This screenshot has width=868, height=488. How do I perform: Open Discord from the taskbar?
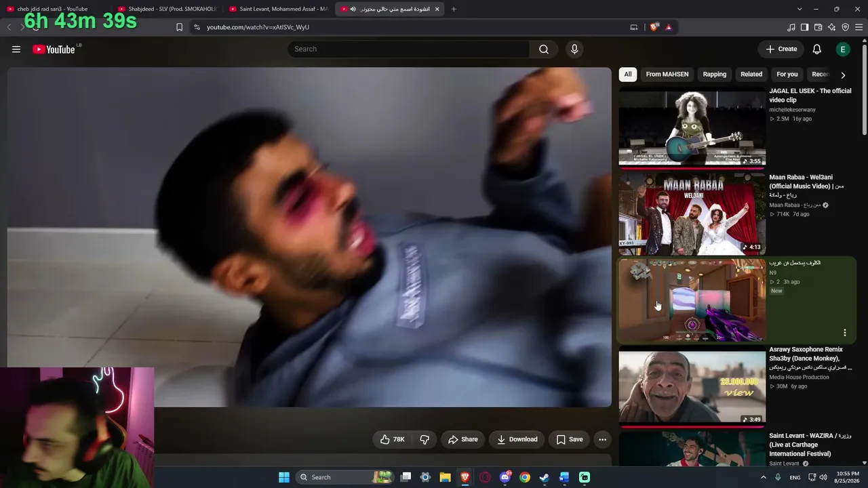tap(505, 477)
